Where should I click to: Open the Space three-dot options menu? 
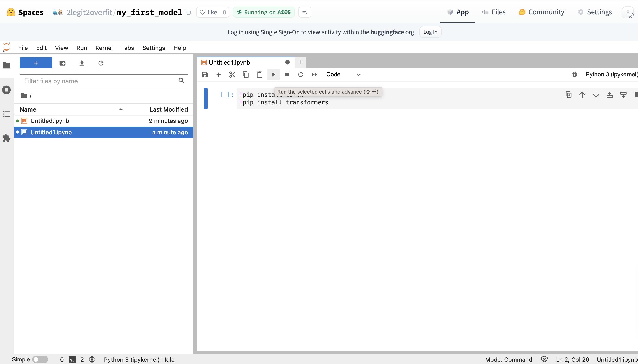tap(628, 12)
